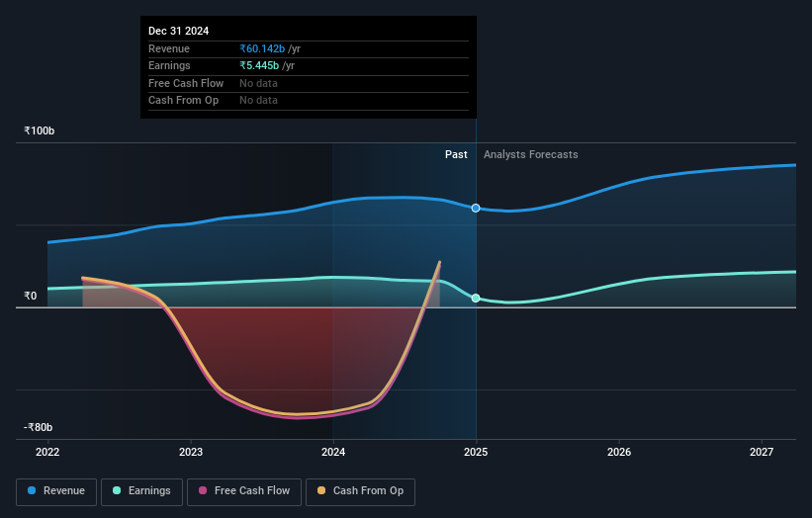Click the ₹60.142b revenue value

pyautogui.click(x=262, y=48)
